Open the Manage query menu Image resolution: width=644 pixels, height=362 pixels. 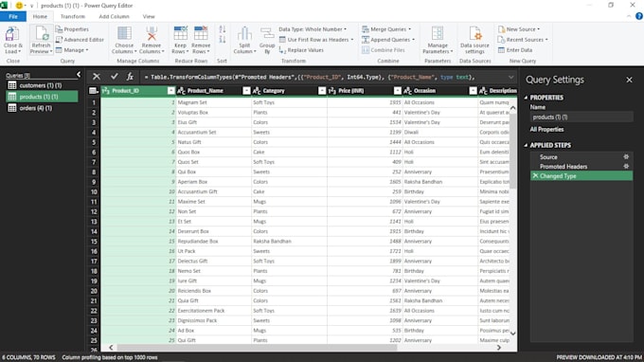pyautogui.click(x=72, y=50)
